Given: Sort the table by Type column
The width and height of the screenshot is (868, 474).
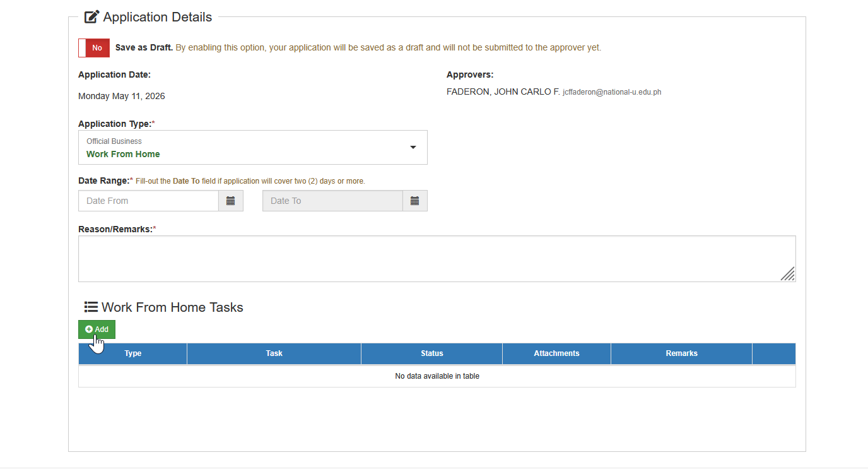Looking at the screenshot, I should pyautogui.click(x=133, y=353).
